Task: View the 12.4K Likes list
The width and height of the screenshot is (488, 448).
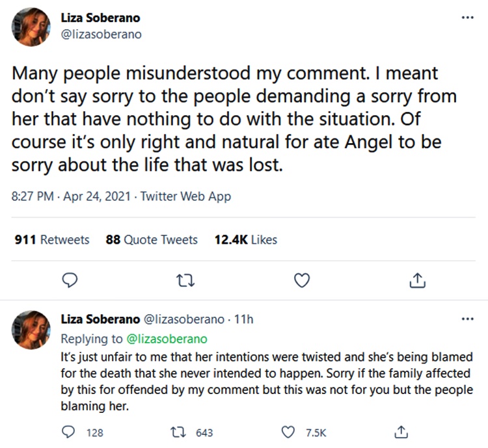Action: point(245,240)
